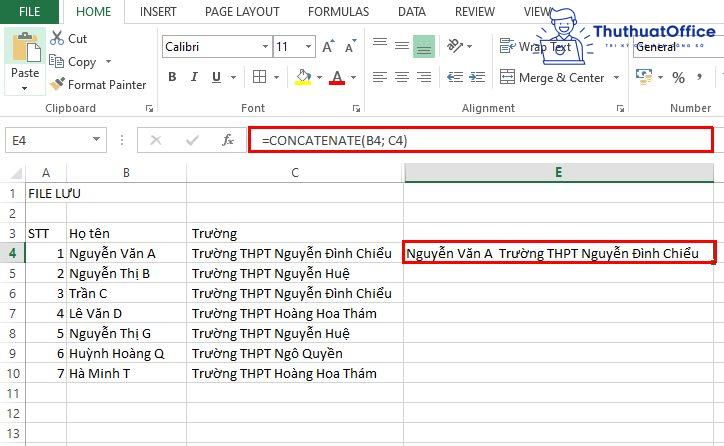Screen dimensions: 724x446
Task: Open the FILE tab
Action: point(29,12)
